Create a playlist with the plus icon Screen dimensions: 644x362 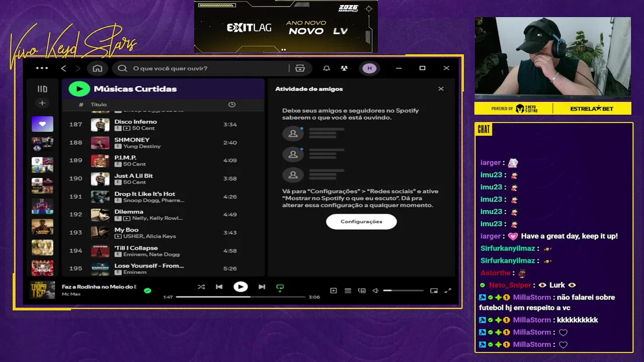42,103
